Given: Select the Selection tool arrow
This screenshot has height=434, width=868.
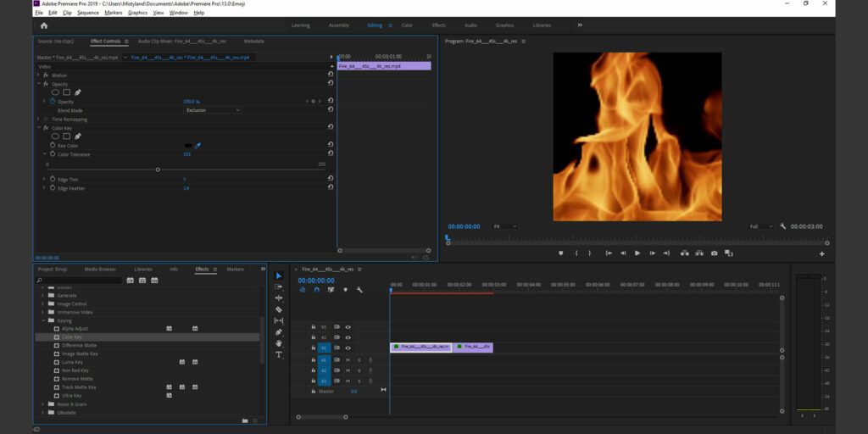Looking at the screenshot, I should pos(279,275).
